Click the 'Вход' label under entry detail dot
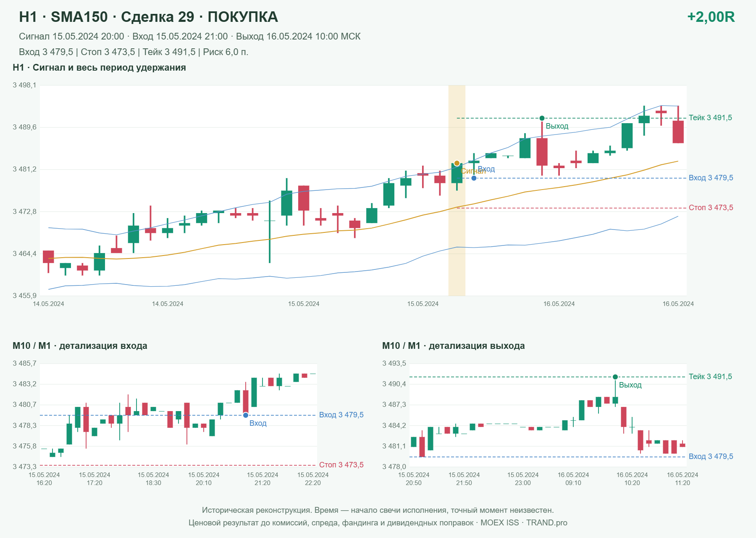Image resolution: width=756 pixels, height=538 pixels. click(x=258, y=423)
